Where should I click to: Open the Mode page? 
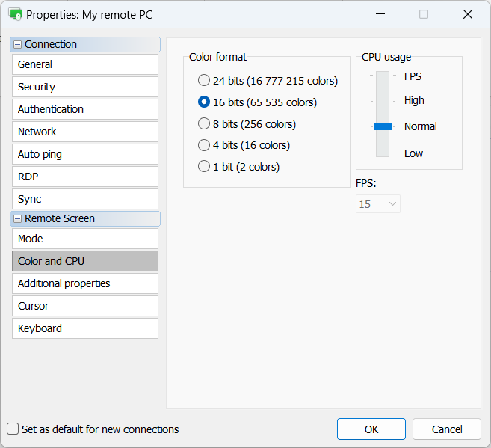pyautogui.click(x=84, y=239)
